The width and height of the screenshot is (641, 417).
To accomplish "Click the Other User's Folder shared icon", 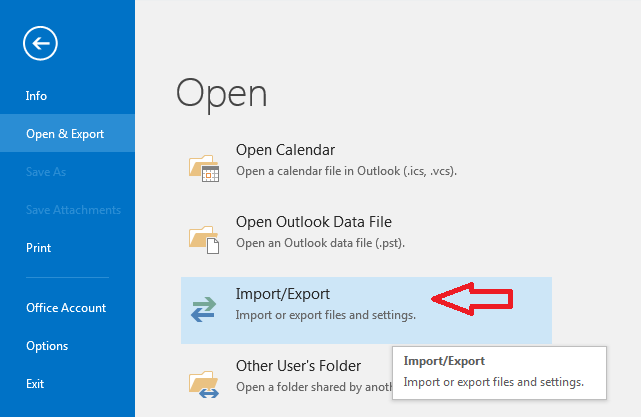I will [204, 384].
